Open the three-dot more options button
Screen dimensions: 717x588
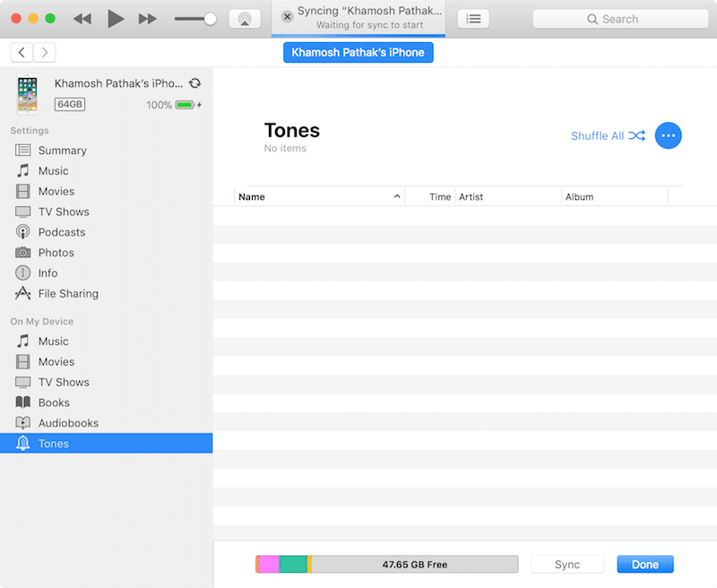coord(668,135)
